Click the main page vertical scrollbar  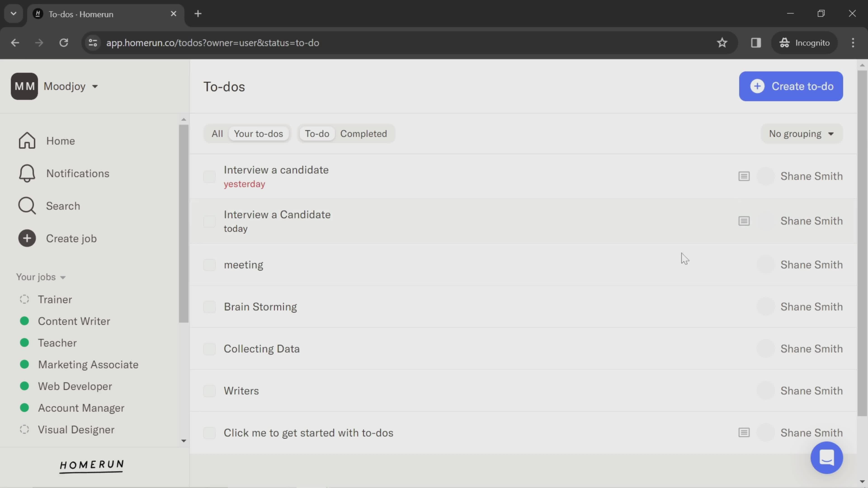(862, 243)
